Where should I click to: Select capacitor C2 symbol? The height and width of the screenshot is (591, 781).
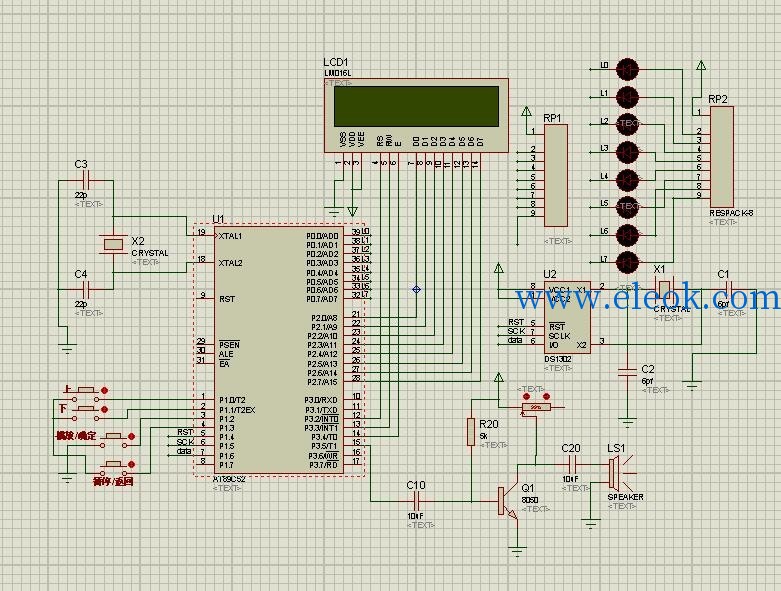tap(627, 372)
